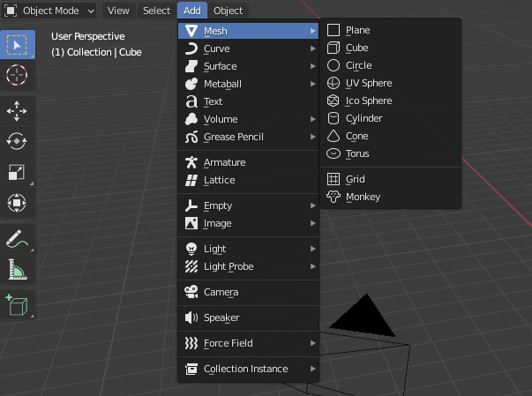Screen dimensions: 532x396
Task: Select the Transform tool
Action: (18, 202)
